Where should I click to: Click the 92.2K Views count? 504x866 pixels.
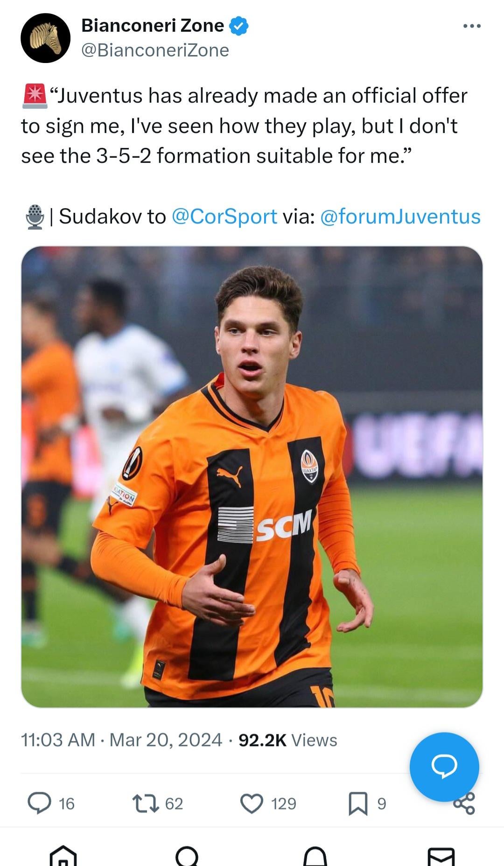tap(287, 740)
